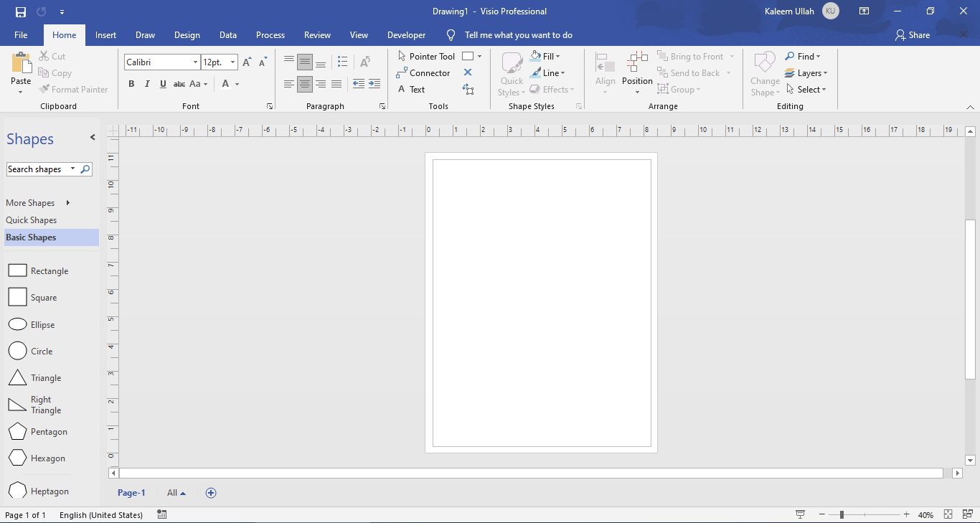Open the Developer tab
This screenshot has height=523, width=980.
[x=406, y=34]
